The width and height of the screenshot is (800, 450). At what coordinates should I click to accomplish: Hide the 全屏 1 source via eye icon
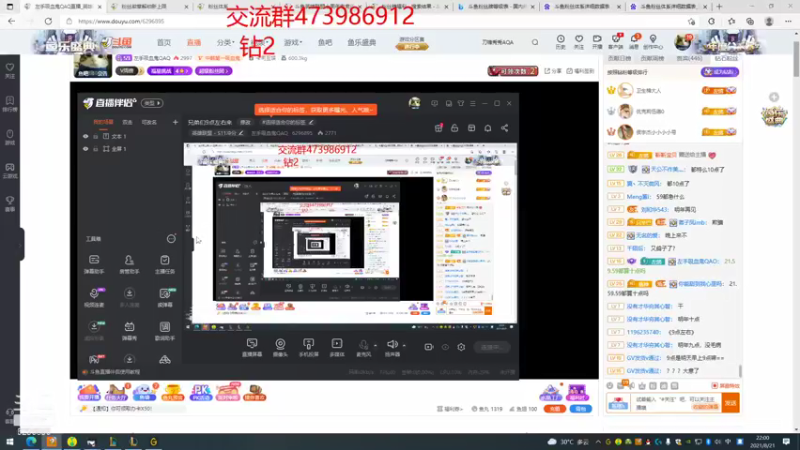click(x=85, y=148)
